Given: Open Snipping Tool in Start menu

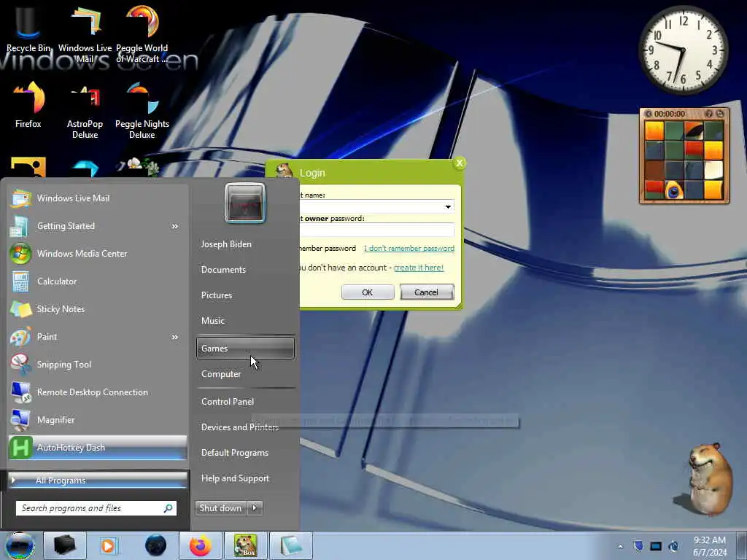Looking at the screenshot, I should tap(98, 365).
